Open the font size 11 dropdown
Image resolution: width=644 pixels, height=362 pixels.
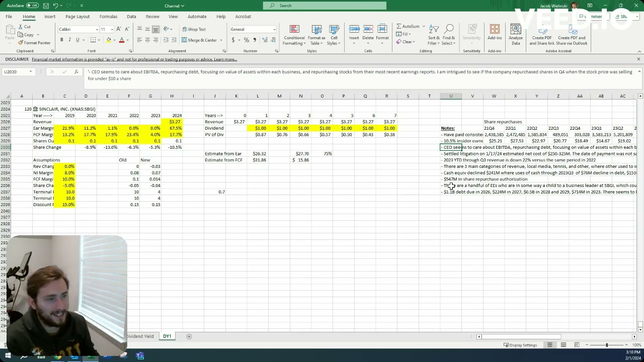pos(111,29)
